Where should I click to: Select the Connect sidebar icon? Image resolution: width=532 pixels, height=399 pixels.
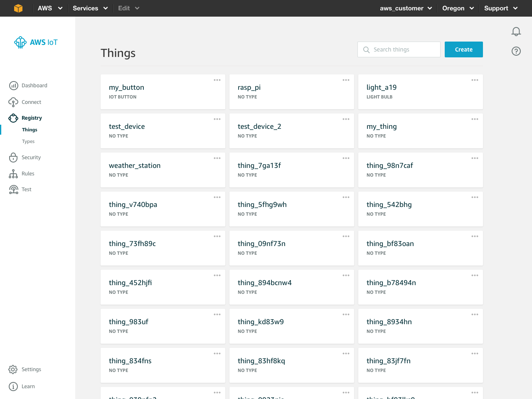coord(13,102)
